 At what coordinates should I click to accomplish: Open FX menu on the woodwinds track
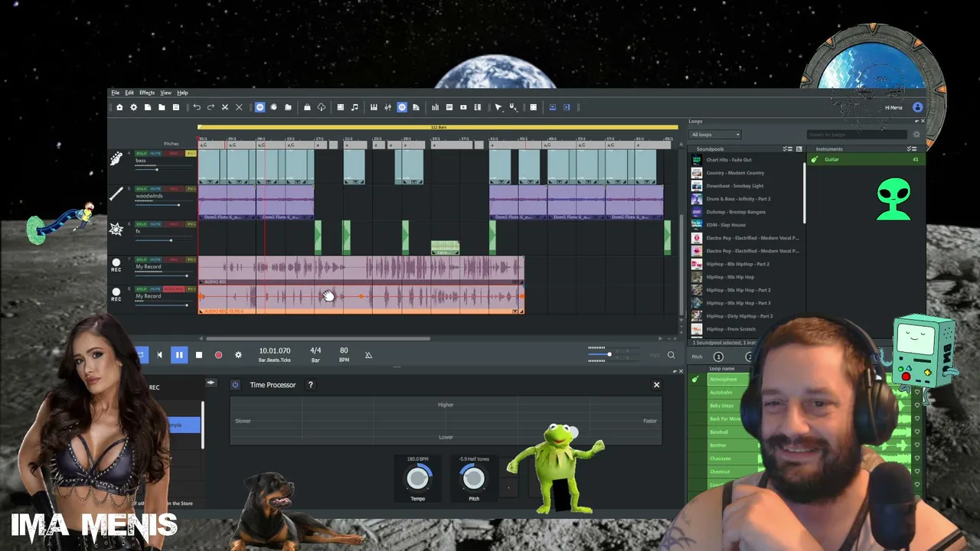point(191,189)
